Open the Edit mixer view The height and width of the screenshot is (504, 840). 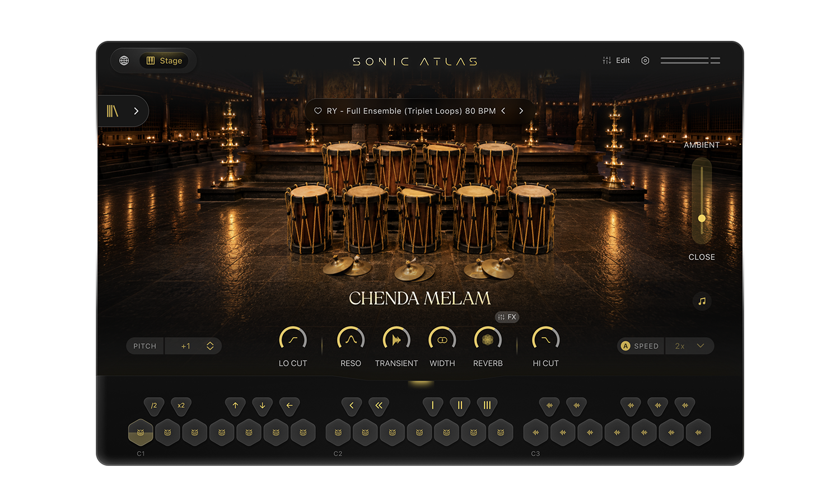(x=616, y=60)
